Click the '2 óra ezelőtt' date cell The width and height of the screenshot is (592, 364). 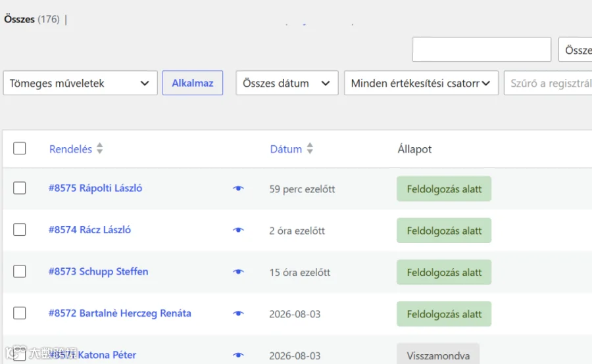coord(297,231)
